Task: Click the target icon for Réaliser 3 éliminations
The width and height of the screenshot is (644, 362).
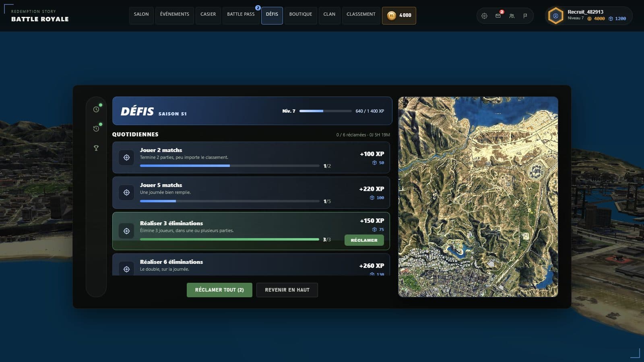Action: point(126,231)
